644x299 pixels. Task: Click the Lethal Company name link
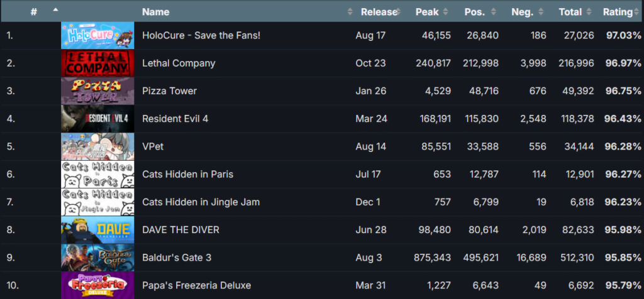(179, 63)
